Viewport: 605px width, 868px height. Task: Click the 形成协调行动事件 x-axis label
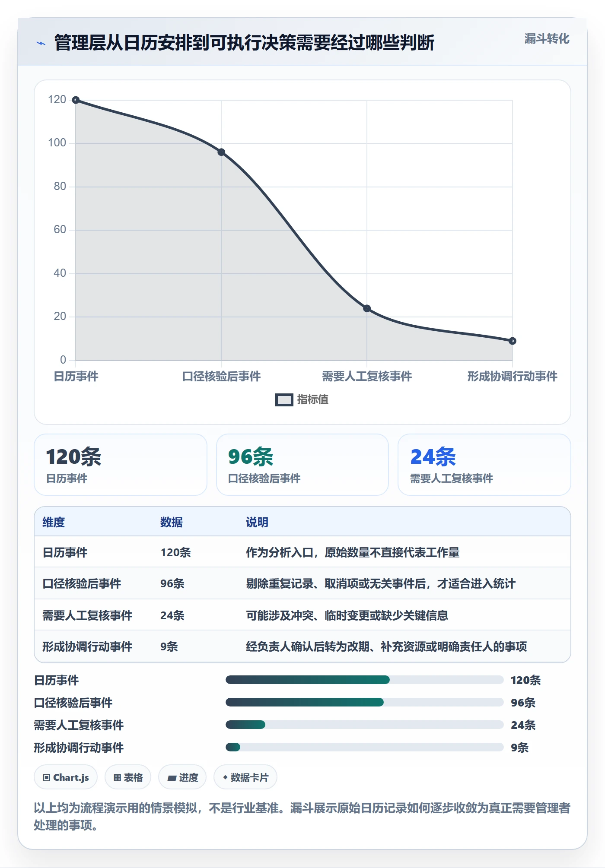click(513, 376)
